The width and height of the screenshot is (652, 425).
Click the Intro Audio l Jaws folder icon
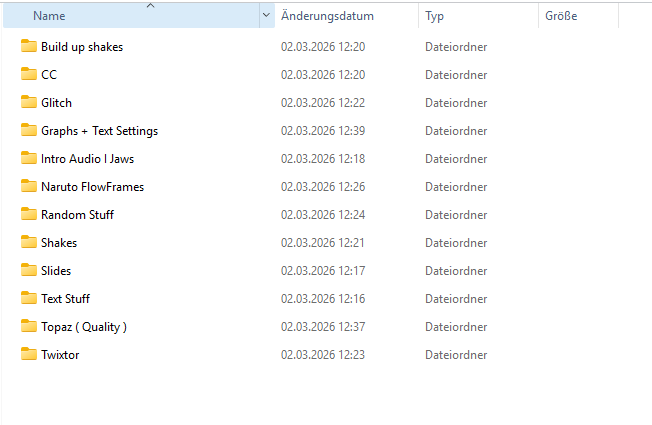tap(28, 159)
